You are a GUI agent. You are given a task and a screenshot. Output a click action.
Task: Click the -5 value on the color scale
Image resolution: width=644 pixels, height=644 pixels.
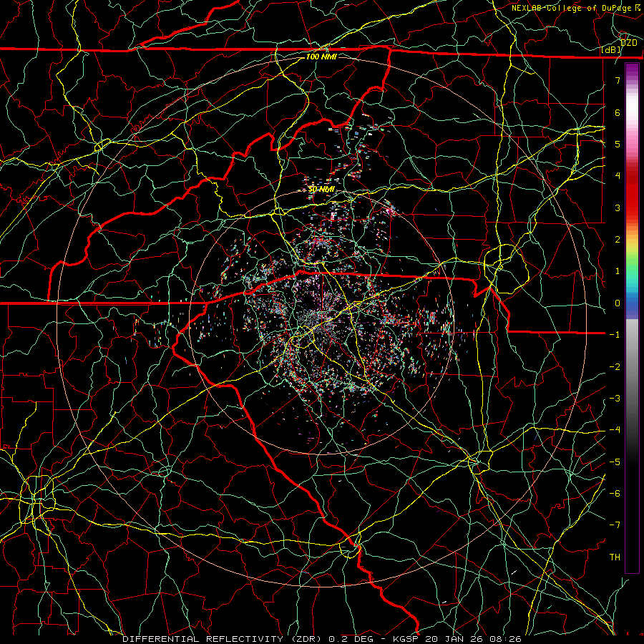pyautogui.click(x=615, y=462)
